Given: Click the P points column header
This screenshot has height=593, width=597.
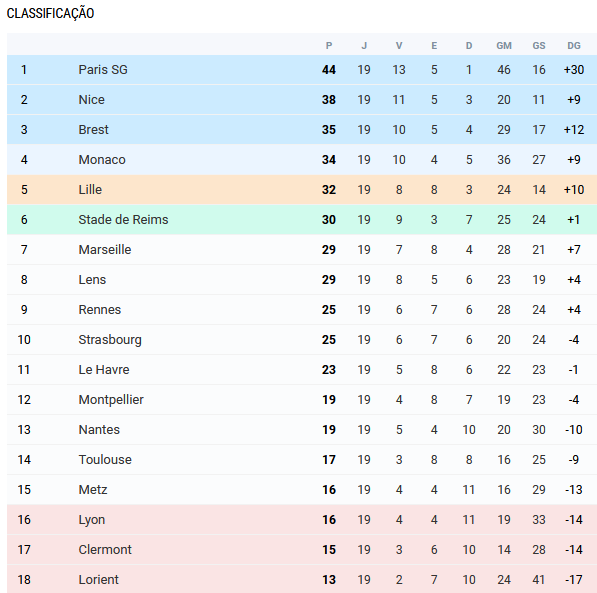Looking at the screenshot, I should [x=329, y=46].
